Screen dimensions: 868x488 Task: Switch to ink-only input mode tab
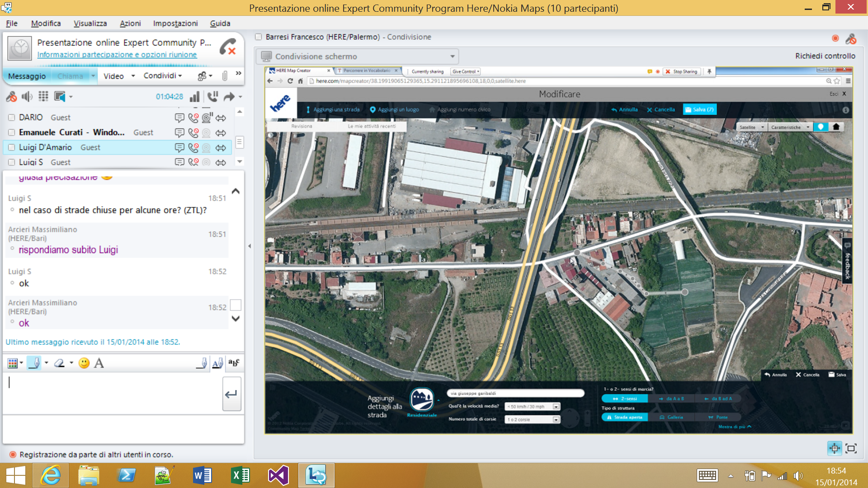[x=202, y=363]
